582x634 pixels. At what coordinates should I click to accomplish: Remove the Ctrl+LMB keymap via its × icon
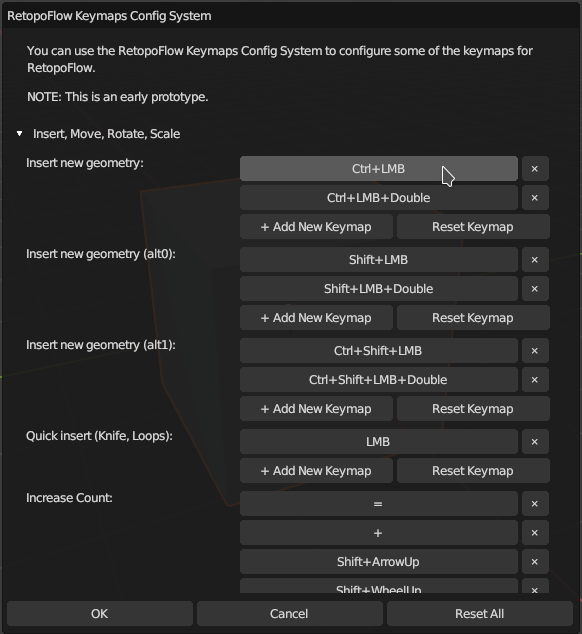(535, 169)
